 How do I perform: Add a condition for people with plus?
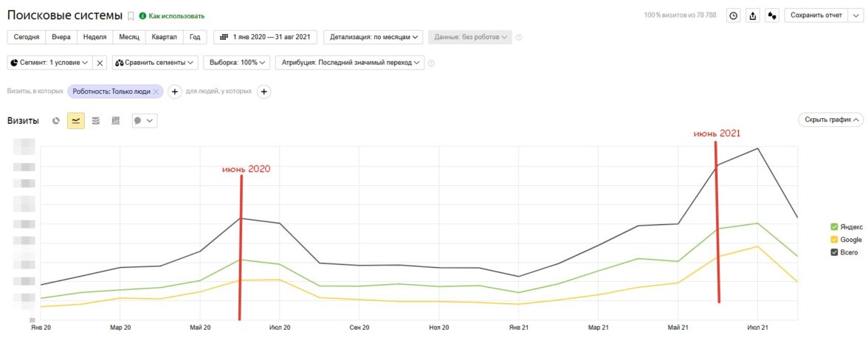coord(264,91)
